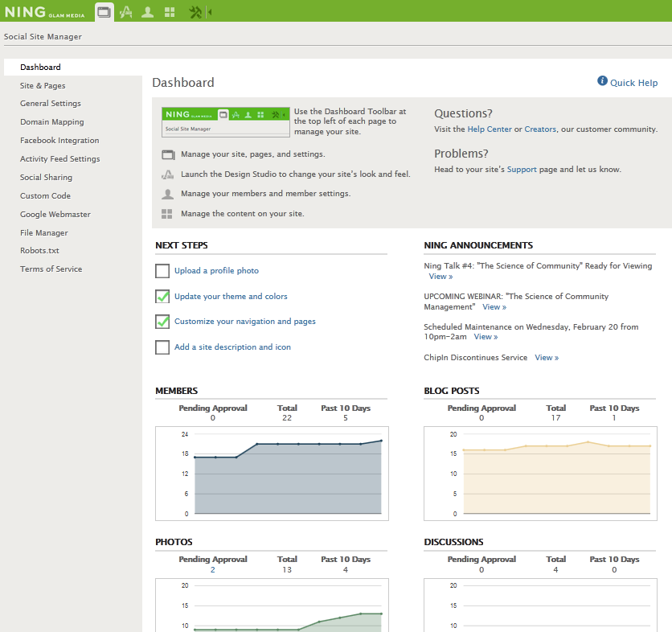Click the 'Dashboard' page title
This screenshot has width=672, height=632.
coord(183,82)
